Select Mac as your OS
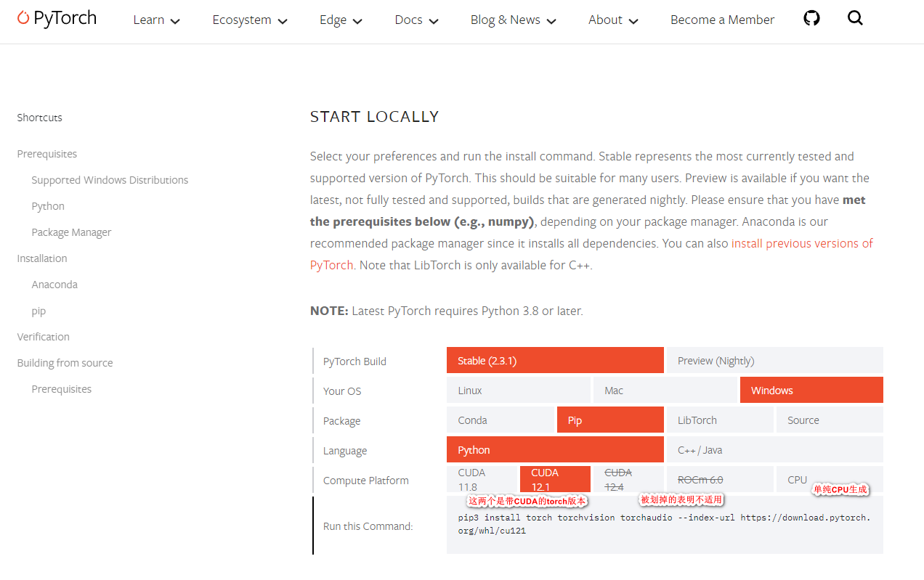 click(665, 391)
